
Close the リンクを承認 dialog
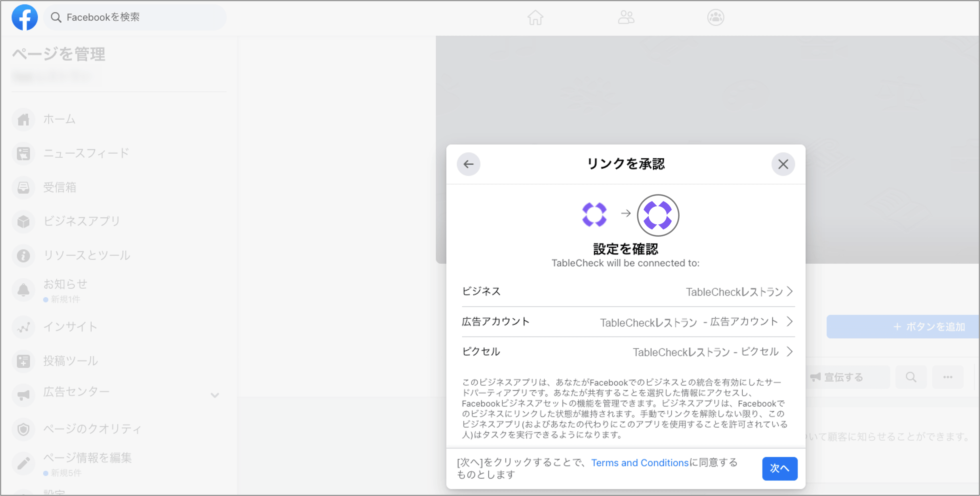click(x=783, y=164)
